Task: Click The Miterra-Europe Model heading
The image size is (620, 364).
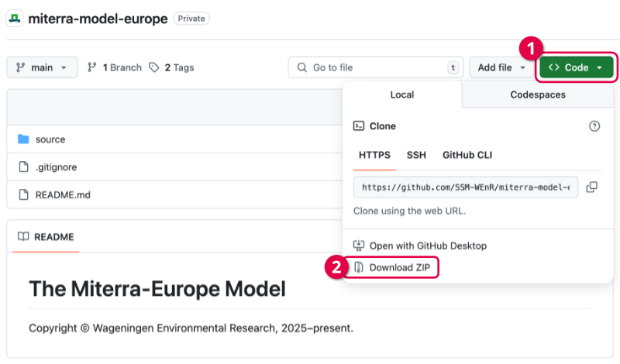Action: 157,289
